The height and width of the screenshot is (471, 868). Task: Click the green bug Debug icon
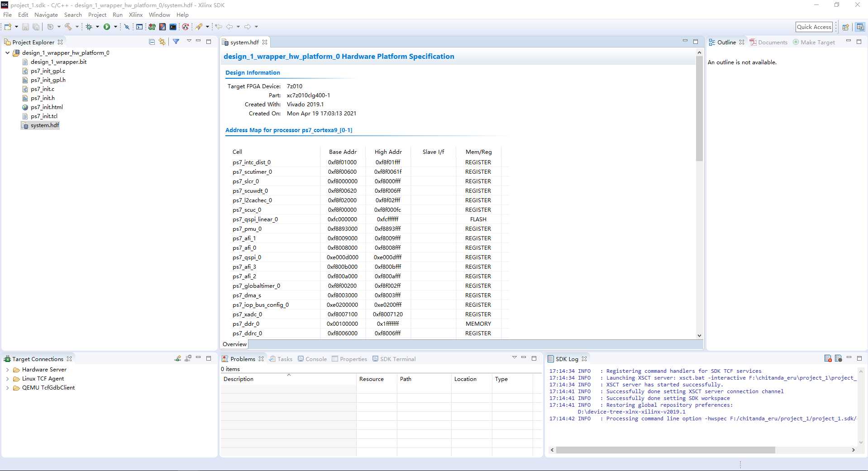(89, 27)
